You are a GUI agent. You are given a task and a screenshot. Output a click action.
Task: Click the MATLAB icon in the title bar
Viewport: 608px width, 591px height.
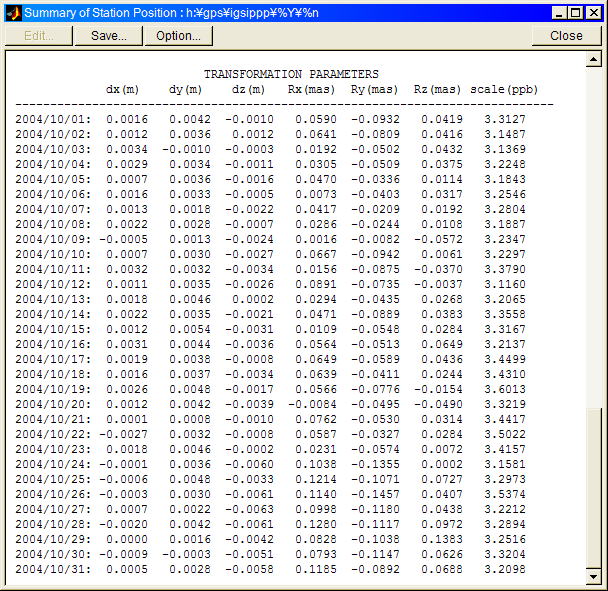tap(13, 12)
